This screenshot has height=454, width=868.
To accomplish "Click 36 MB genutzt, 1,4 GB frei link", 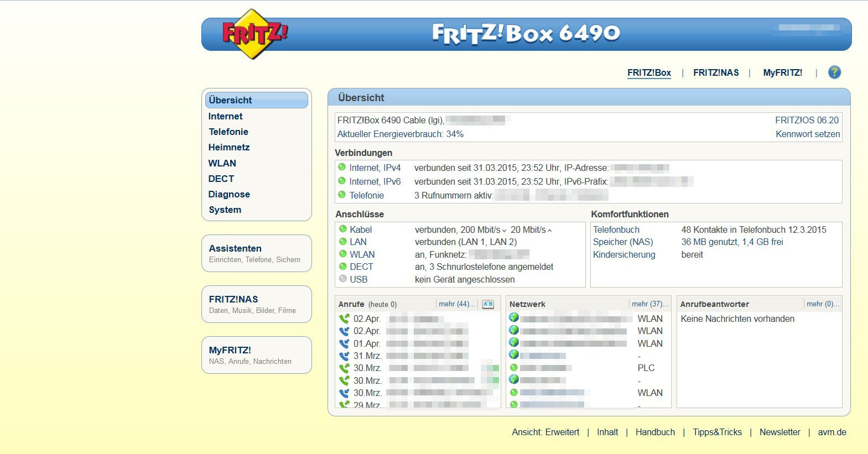I will (732, 242).
